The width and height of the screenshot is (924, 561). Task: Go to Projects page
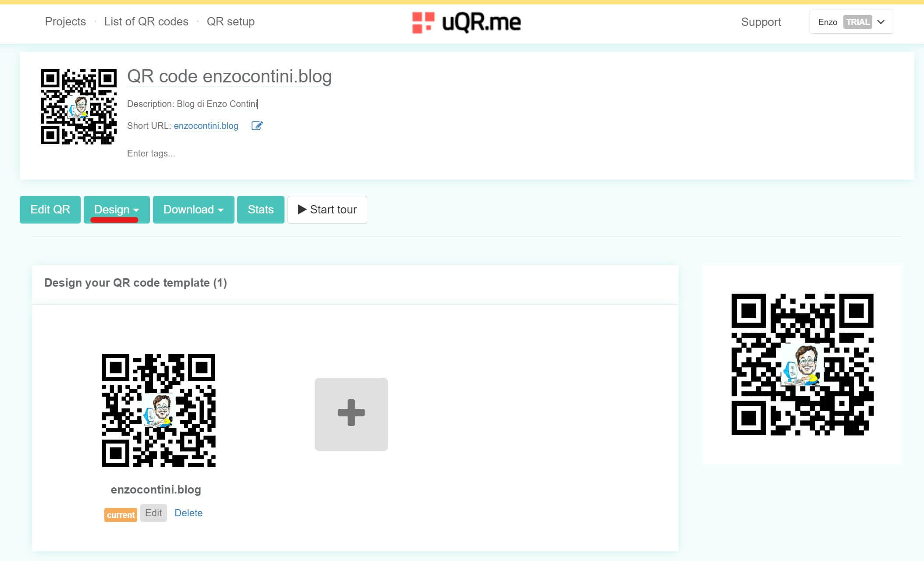pos(65,21)
